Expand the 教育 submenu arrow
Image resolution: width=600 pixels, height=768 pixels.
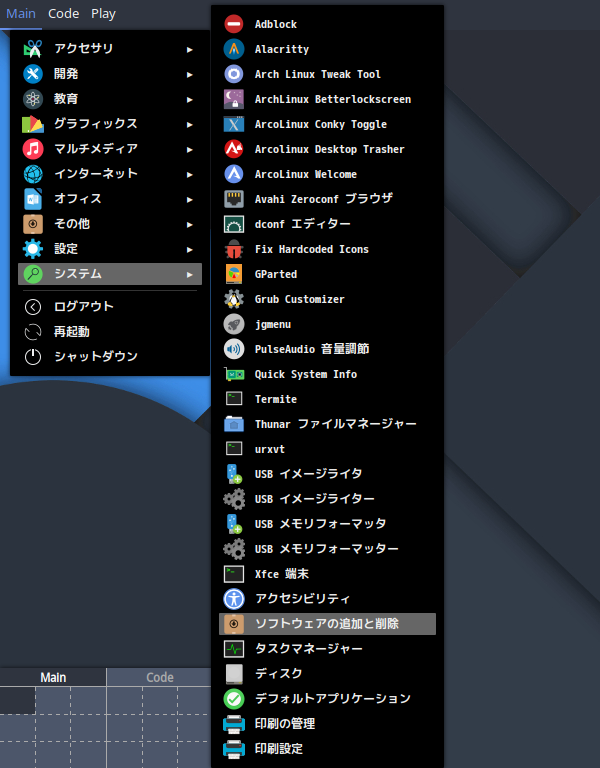click(190, 99)
